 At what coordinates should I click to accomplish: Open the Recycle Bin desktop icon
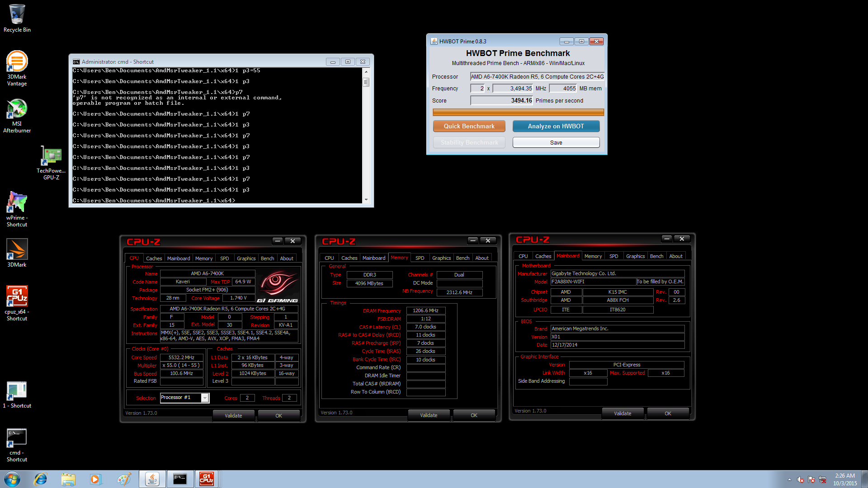[17, 18]
